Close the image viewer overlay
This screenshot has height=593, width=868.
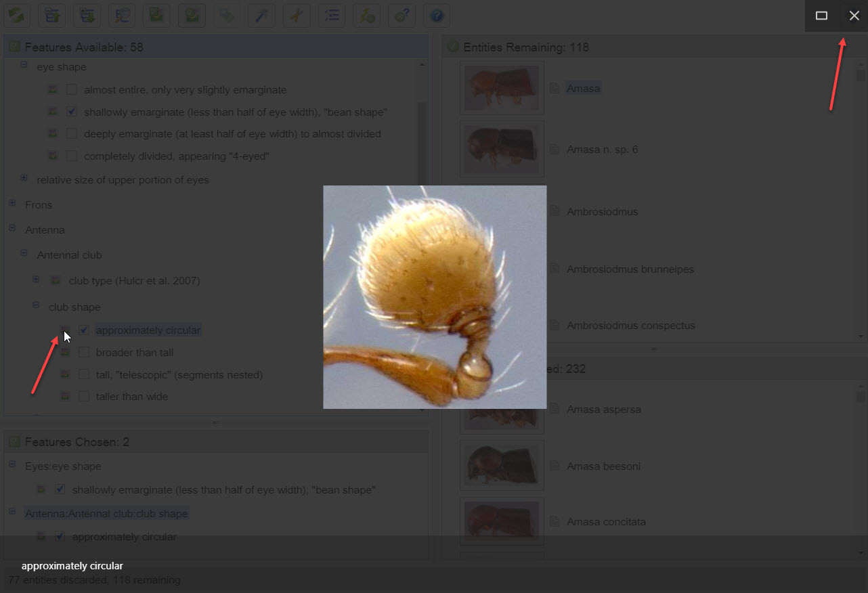click(x=854, y=16)
